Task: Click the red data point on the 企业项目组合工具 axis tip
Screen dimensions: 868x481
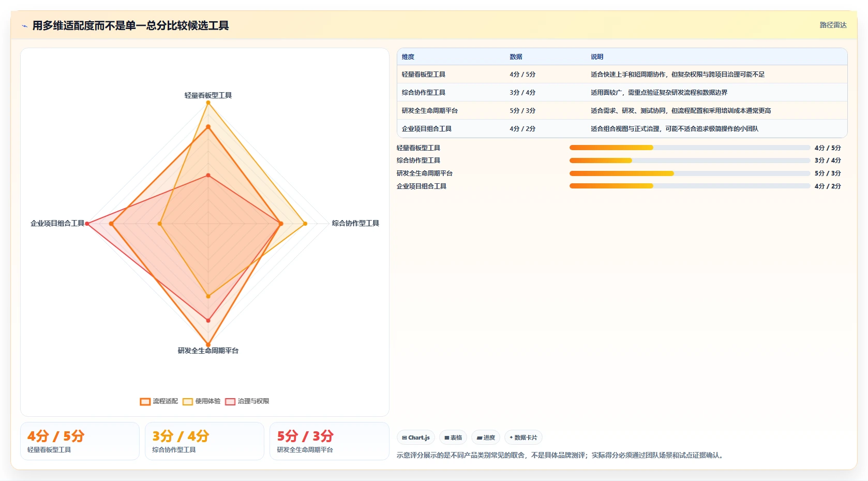Action: coord(87,224)
